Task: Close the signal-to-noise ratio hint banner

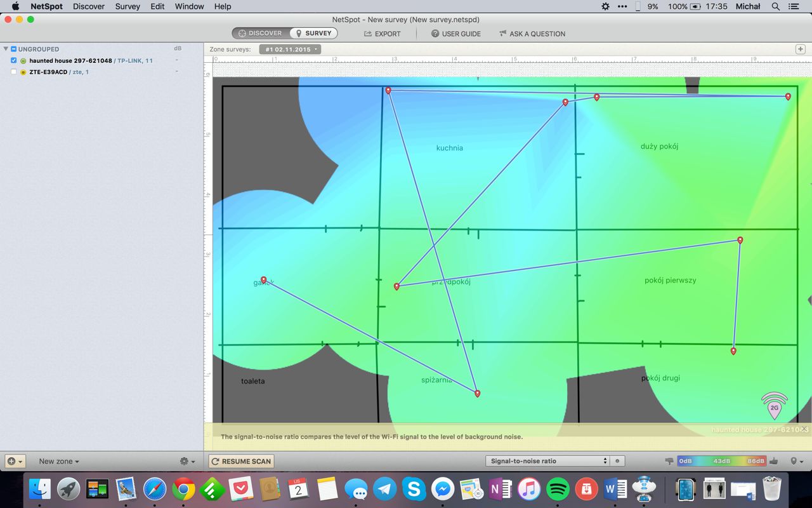Action: (x=804, y=429)
